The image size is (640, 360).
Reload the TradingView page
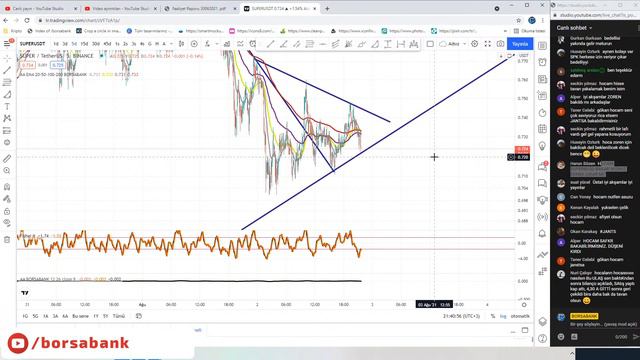(x=27, y=20)
